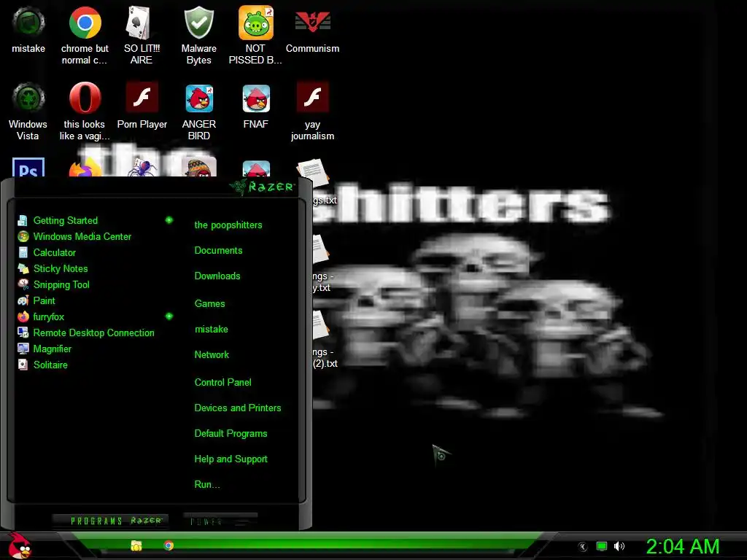Image resolution: width=747 pixels, height=560 pixels.
Task: Open Devices and Printers
Action: (238, 408)
